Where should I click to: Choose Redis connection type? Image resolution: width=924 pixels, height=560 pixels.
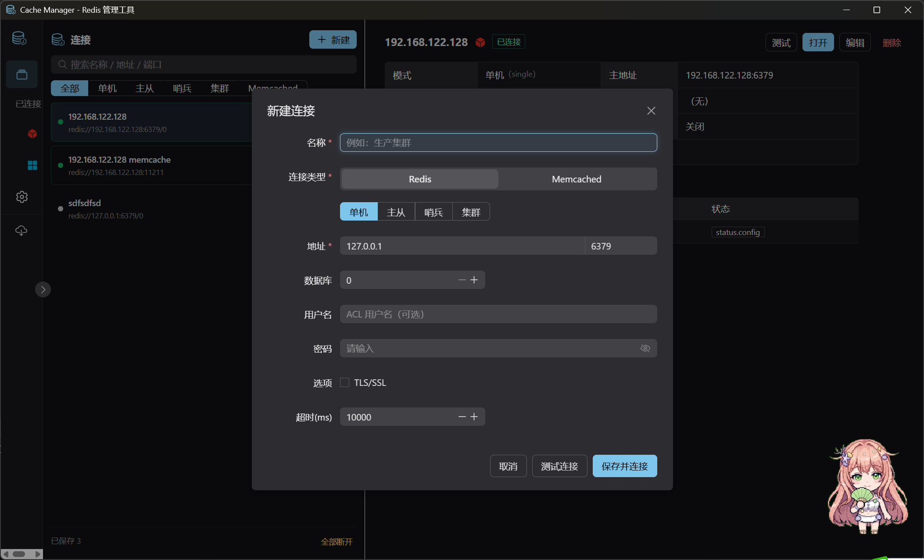(x=420, y=179)
